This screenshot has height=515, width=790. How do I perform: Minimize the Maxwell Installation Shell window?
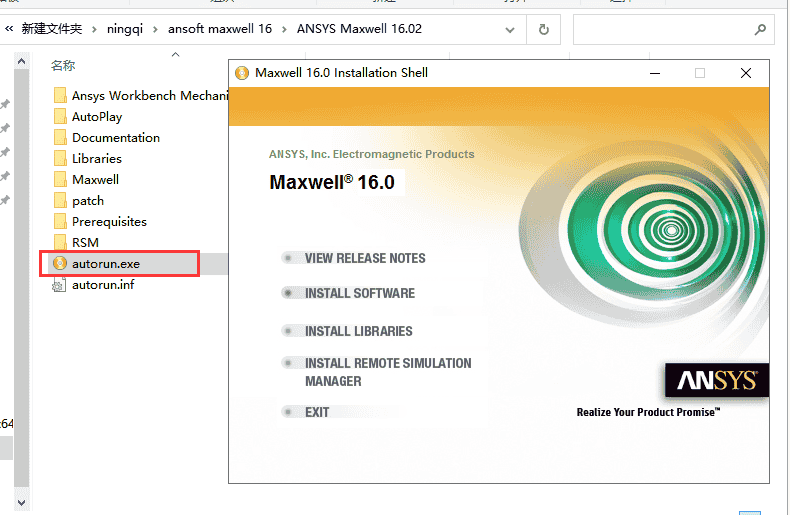click(655, 73)
